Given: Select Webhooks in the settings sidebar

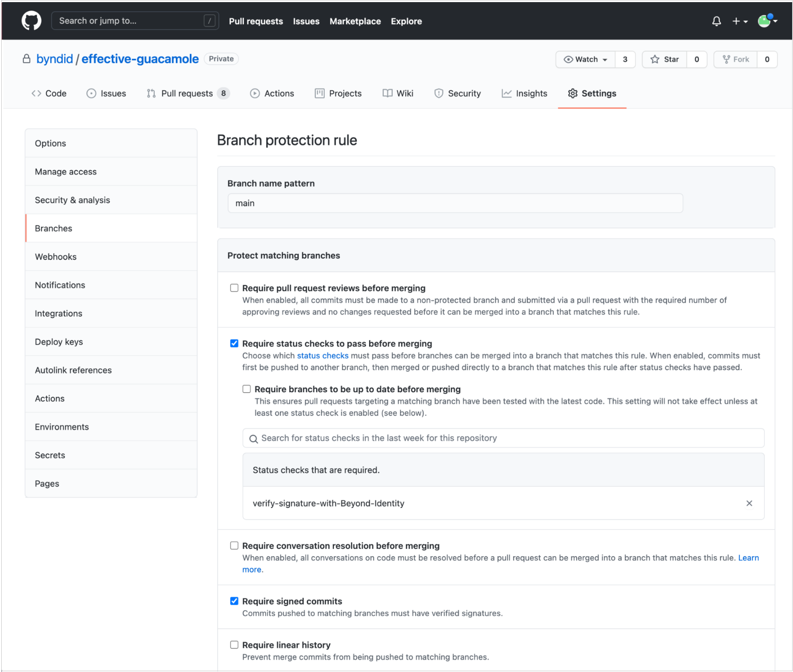Looking at the screenshot, I should tap(56, 257).
